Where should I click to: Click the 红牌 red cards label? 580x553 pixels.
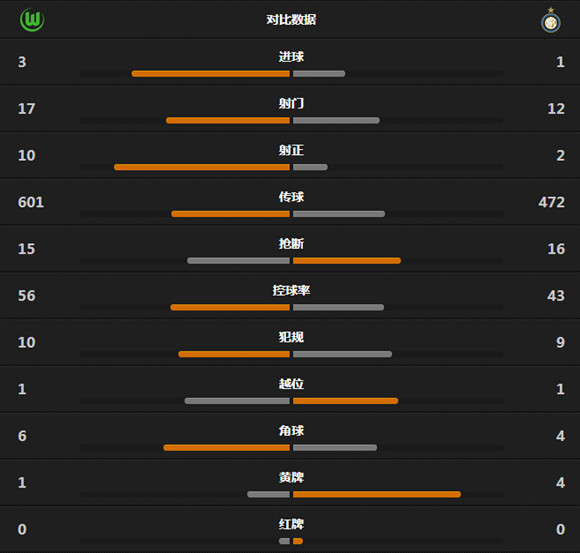coord(291,524)
